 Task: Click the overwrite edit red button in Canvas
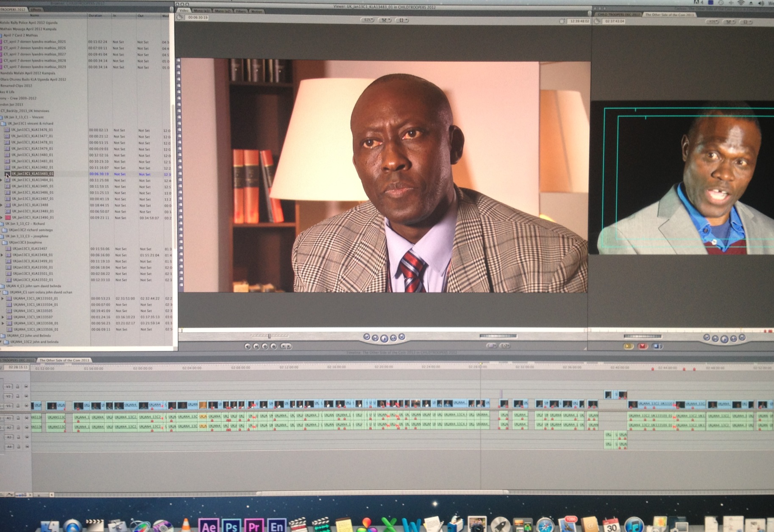[x=643, y=346]
